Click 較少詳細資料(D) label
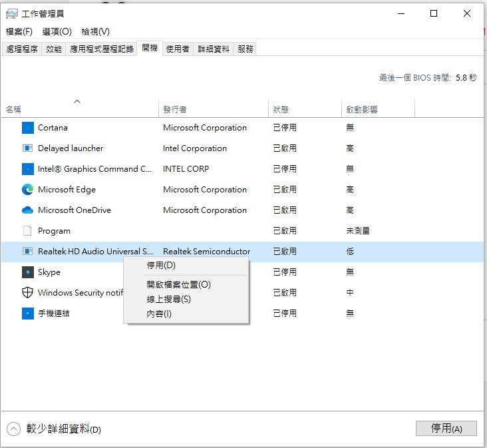The width and height of the screenshot is (487, 448). tap(64, 429)
